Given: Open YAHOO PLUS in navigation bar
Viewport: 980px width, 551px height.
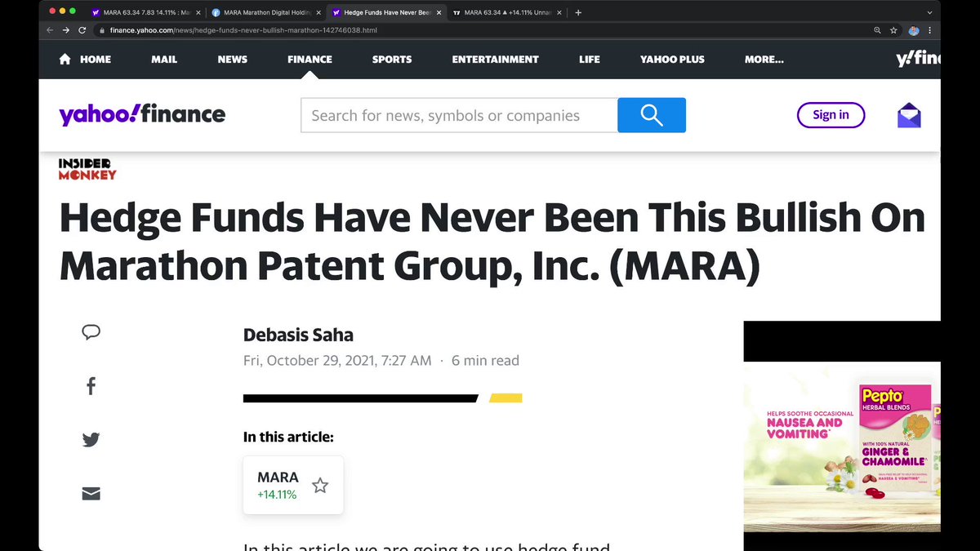Looking at the screenshot, I should click(673, 59).
